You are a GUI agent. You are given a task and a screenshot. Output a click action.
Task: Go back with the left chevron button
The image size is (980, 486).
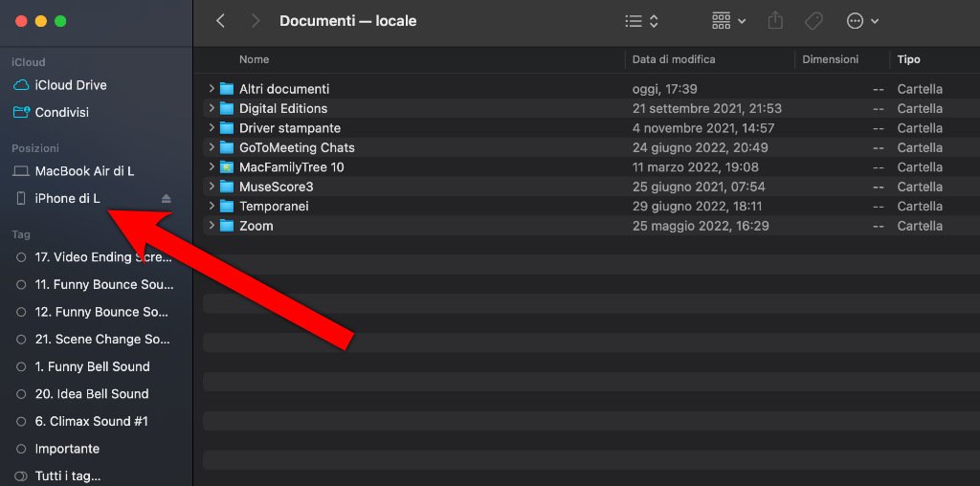click(220, 21)
